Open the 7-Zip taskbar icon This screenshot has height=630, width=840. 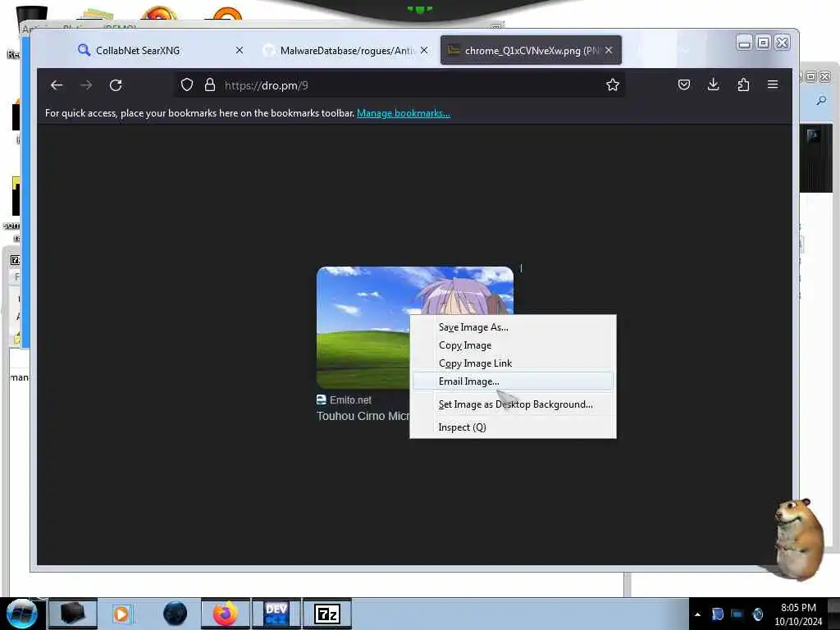click(x=327, y=614)
